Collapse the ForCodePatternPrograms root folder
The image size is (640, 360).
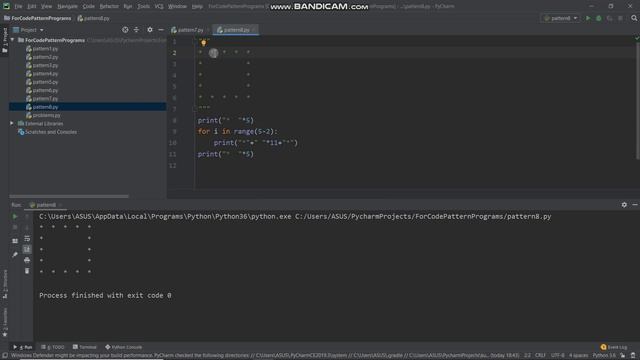[x=13, y=40]
